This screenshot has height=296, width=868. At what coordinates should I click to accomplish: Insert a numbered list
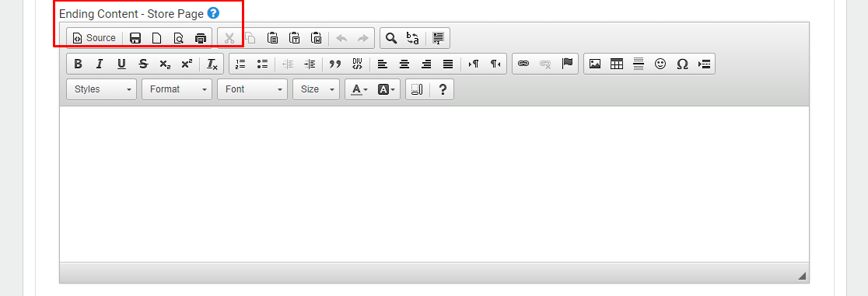[241, 64]
